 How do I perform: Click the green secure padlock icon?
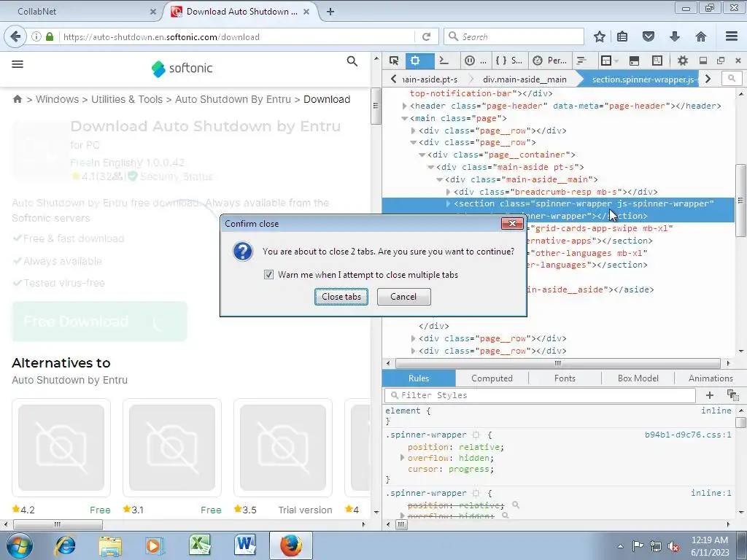coord(50,36)
